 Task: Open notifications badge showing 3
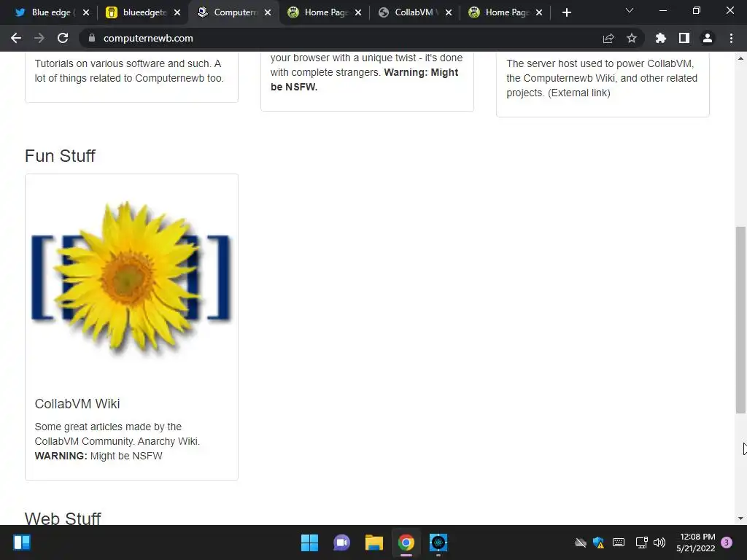click(727, 542)
